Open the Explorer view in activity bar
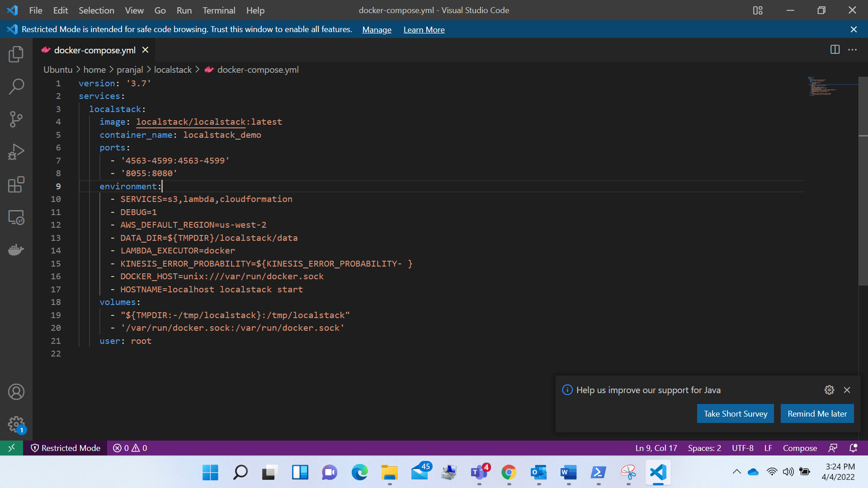 coord(16,54)
